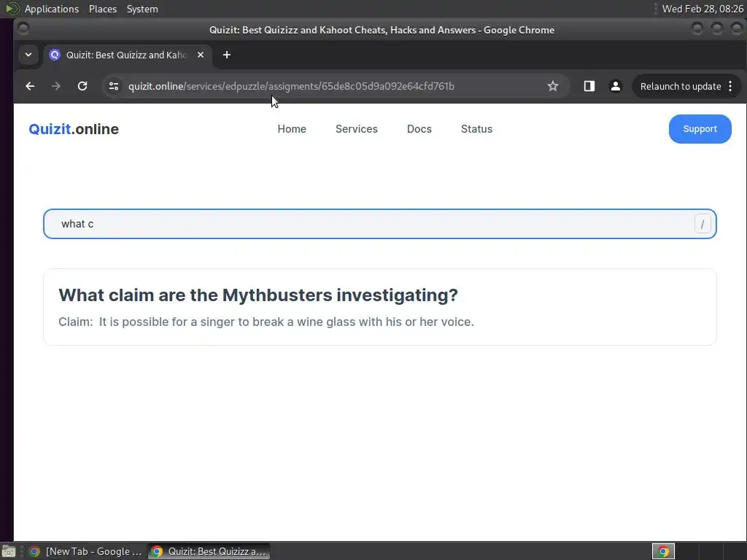Viewport: 747px width, 560px height.
Task: Open the Chrome three-dot menu
Action: [730, 86]
